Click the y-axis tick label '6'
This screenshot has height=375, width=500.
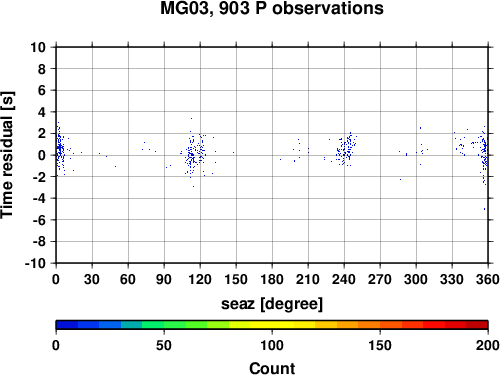coord(42,90)
